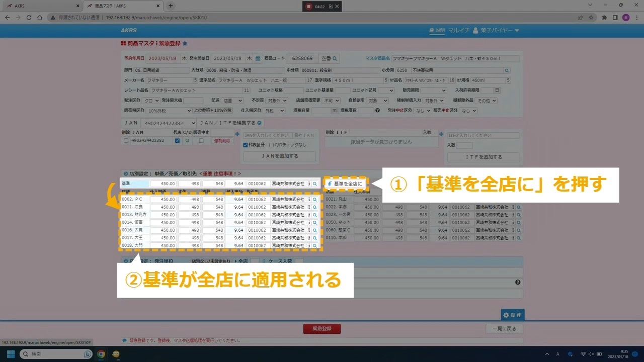Click the 基準を全店に button
The height and width of the screenshot is (362, 644).
coord(345,184)
